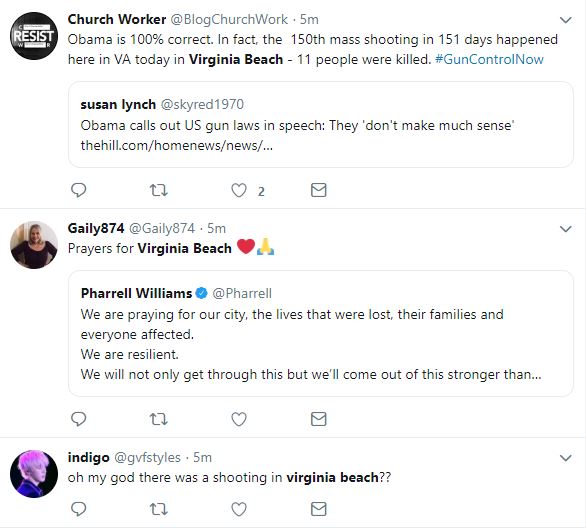Like indigo's tweet
586x528 pixels.
239,509
